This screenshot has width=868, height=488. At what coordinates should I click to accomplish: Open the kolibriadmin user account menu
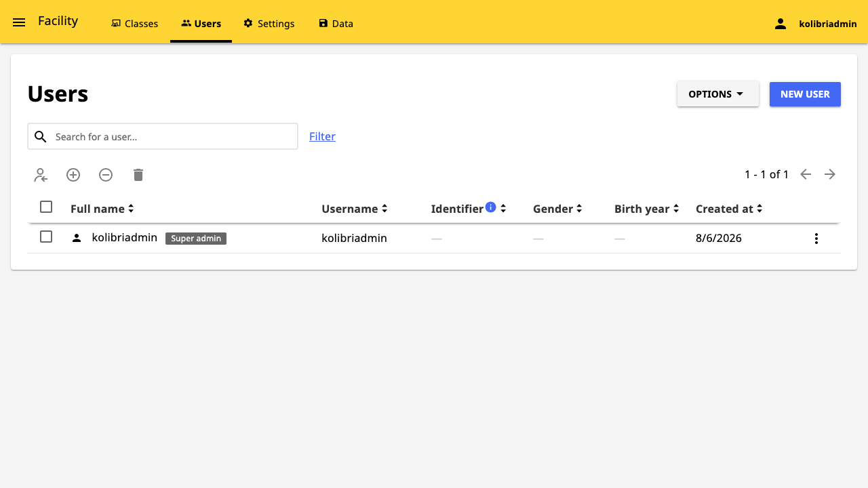click(816, 24)
